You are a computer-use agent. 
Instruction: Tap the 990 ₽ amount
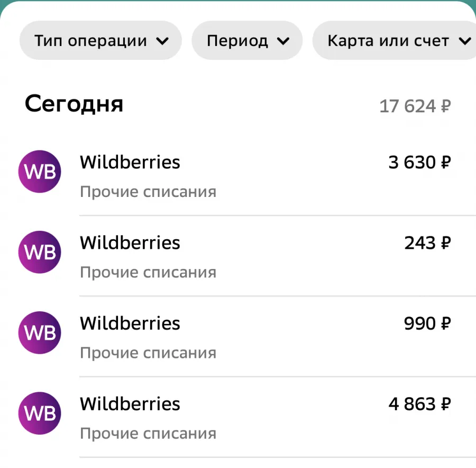coord(427,323)
